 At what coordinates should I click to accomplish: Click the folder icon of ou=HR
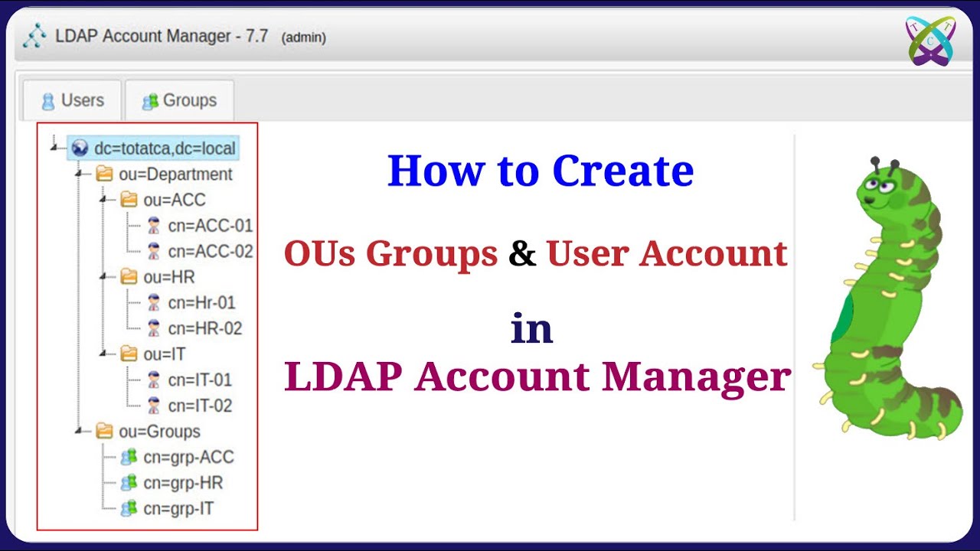click(x=129, y=277)
